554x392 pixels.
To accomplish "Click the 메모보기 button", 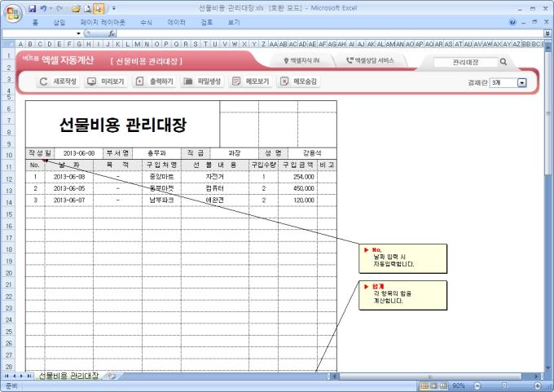I will pyautogui.click(x=251, y=81).
